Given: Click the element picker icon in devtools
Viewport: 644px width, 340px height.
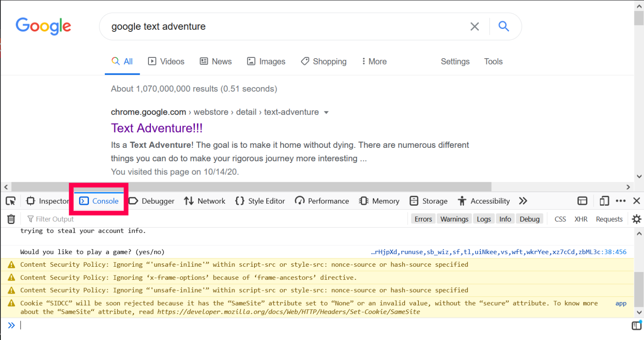Looking at the screenshot, I should click(10, 201).
